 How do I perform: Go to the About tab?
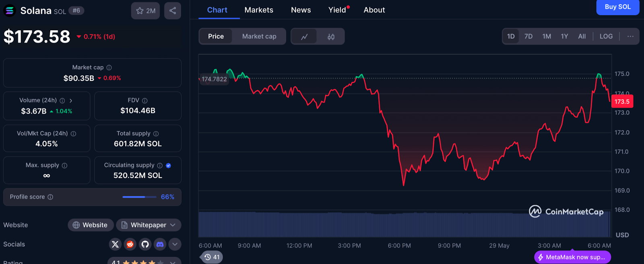coord(374,10)
